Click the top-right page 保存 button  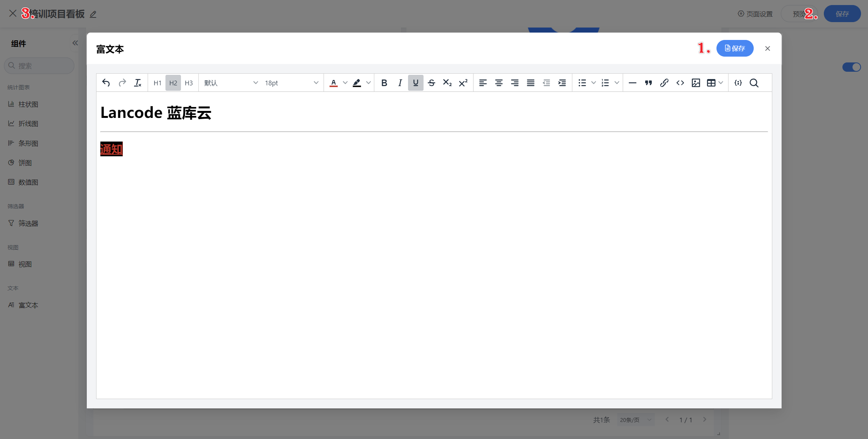pos(842,14)
